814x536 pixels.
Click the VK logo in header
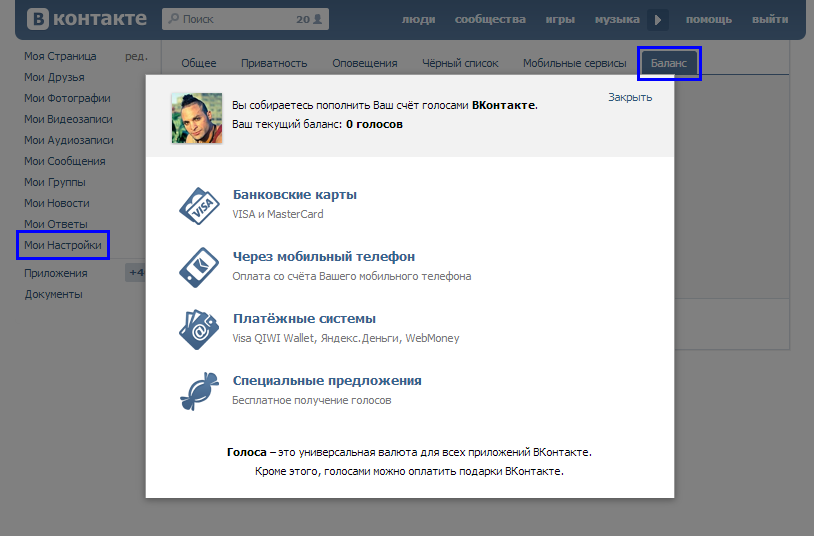pos(87,19)
